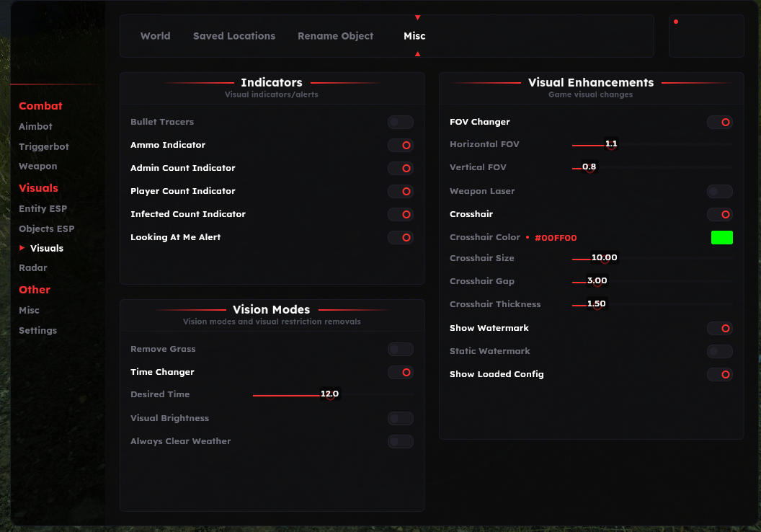Turn off the FOV Changer

click(x=720, y=122)
